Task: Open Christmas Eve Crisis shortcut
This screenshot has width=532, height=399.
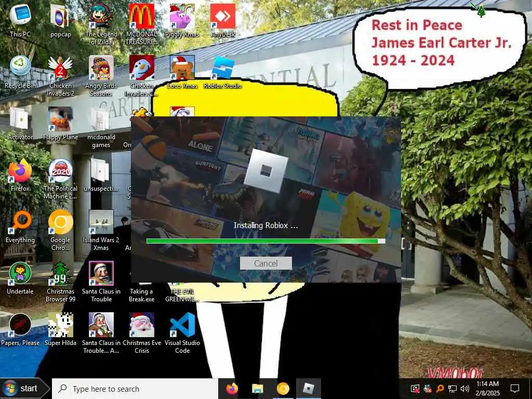Action: (141, 334)
